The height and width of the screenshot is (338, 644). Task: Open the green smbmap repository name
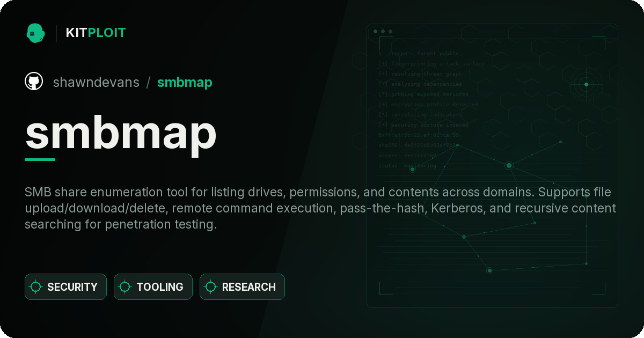click(x=185, y=82)
